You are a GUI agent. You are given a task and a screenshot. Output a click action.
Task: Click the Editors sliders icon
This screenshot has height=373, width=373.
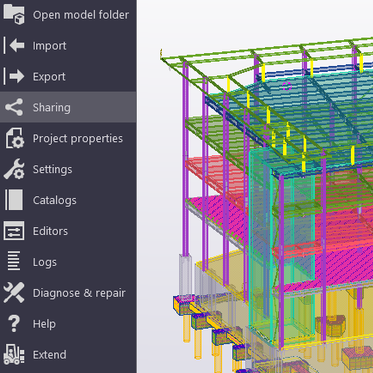pyautogui.click(x=14, y=231)
